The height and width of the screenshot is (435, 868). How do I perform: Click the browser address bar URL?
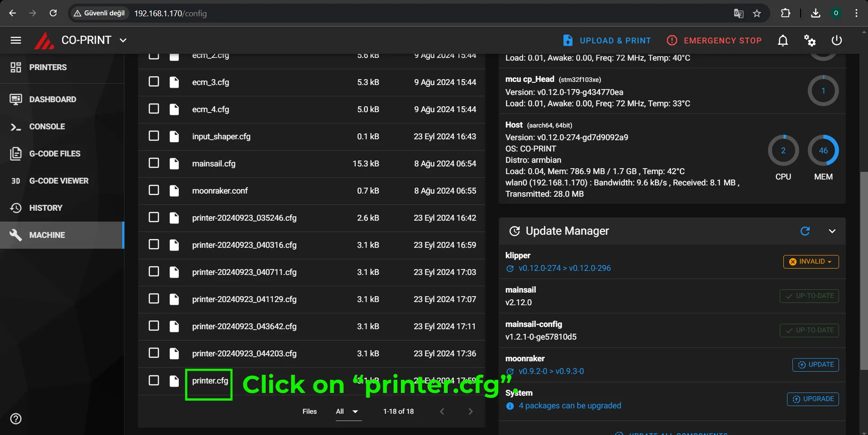(171, 14)
